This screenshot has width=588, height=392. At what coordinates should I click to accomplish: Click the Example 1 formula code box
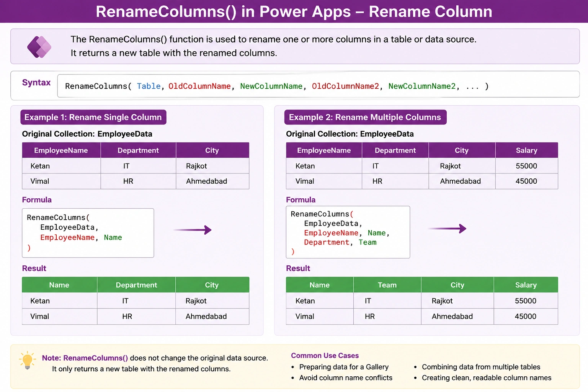click(88, 233)
